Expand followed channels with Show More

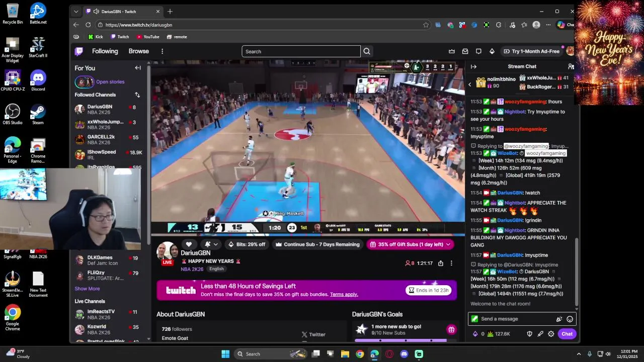tap(87, 289)
